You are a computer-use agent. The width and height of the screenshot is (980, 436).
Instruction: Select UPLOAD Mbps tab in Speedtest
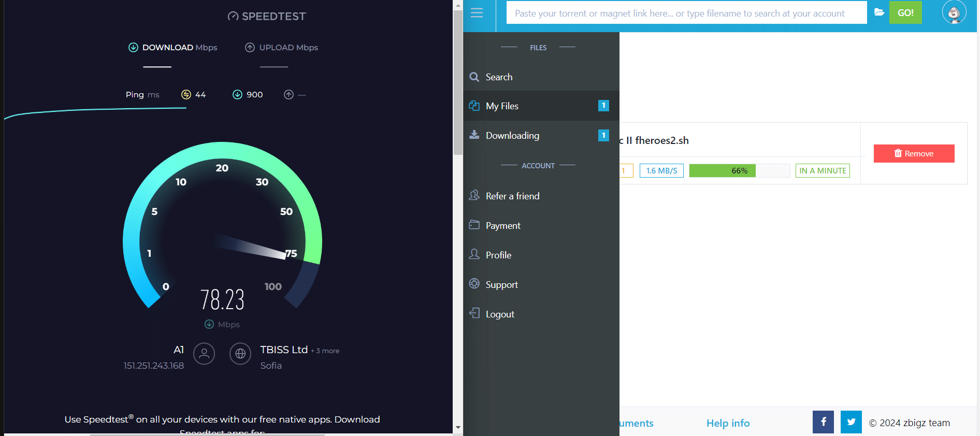[282, 48]
